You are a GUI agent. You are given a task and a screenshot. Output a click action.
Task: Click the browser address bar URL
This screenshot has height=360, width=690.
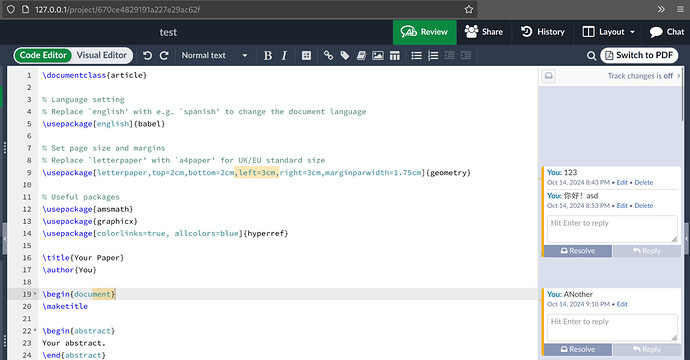(x=117, y=9)
